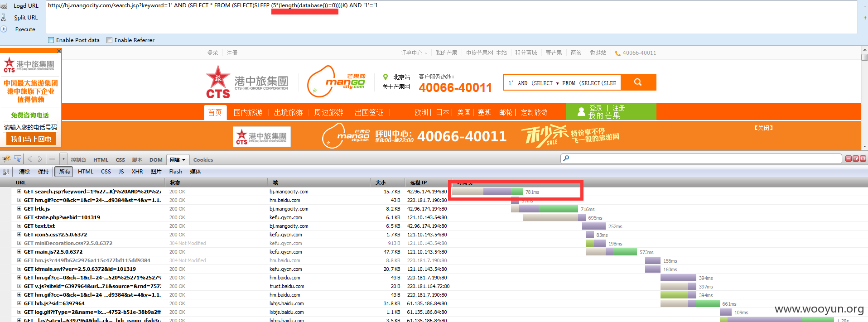Click the 清除 clear button in Net panel
868x322 pixels.
(24, 172)
